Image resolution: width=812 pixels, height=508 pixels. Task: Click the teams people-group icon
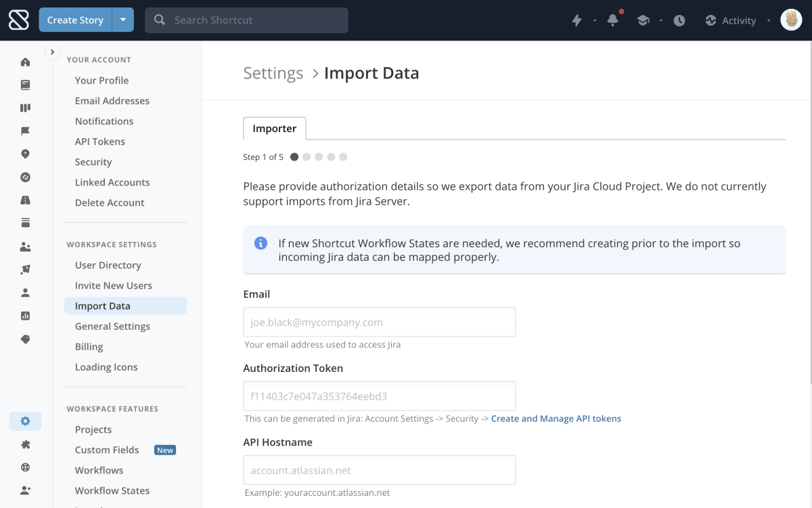click(26, 247)
